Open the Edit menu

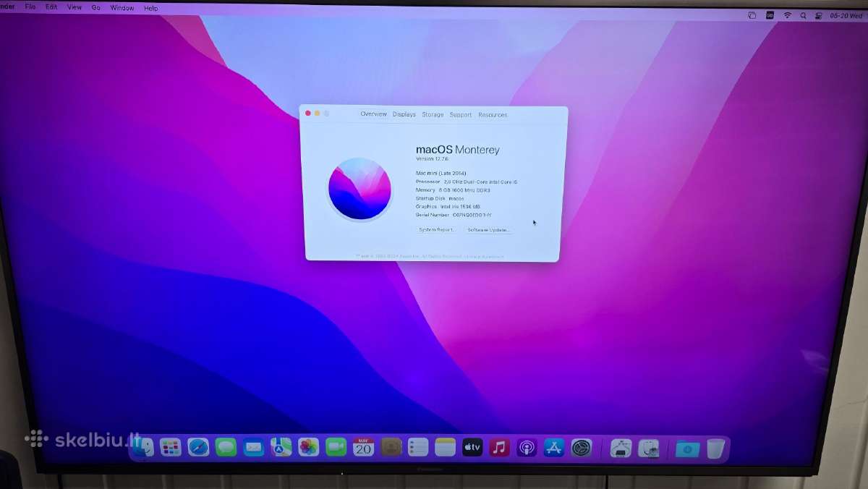point(51,7)
